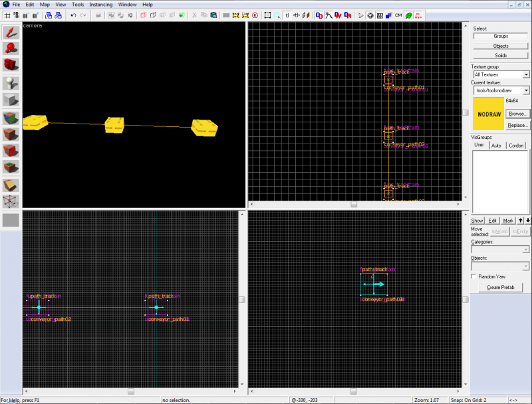Select the Entity tool (light bulb)
Image resolution: width=532 pixels, height=404 pixels.
[x=11, y=82]
